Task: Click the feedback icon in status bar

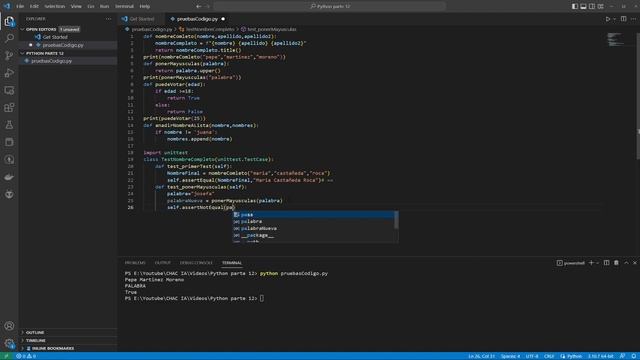Action: 622,356
